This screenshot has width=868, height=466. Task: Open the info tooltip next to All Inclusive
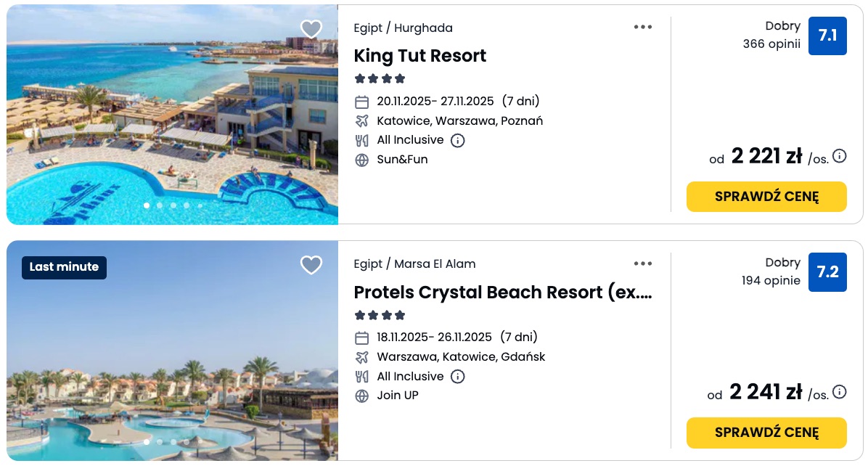click(458, 139)
